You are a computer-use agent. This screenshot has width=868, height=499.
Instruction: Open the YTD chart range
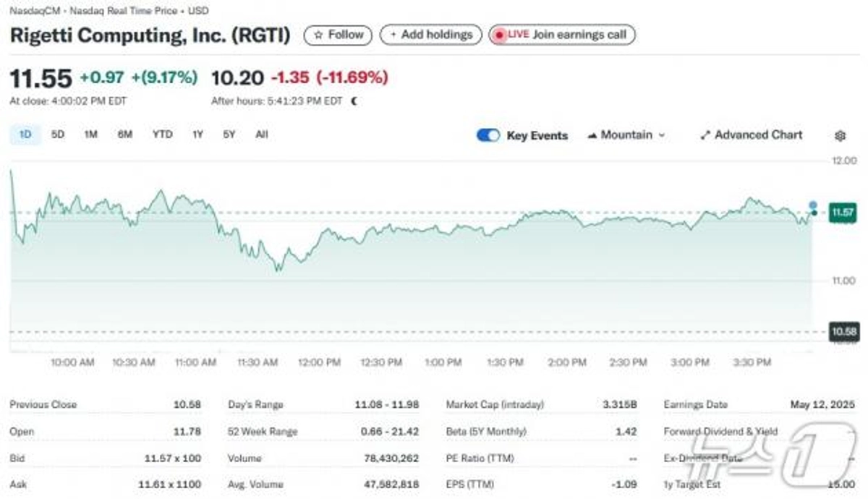pos(162,135)
